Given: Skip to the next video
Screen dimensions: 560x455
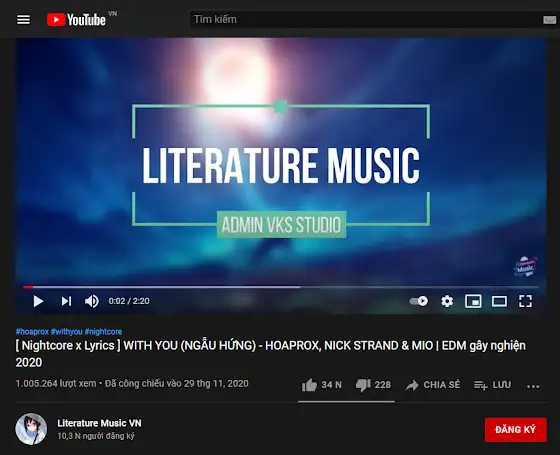Looking at the screenshot, I should 66,301.
